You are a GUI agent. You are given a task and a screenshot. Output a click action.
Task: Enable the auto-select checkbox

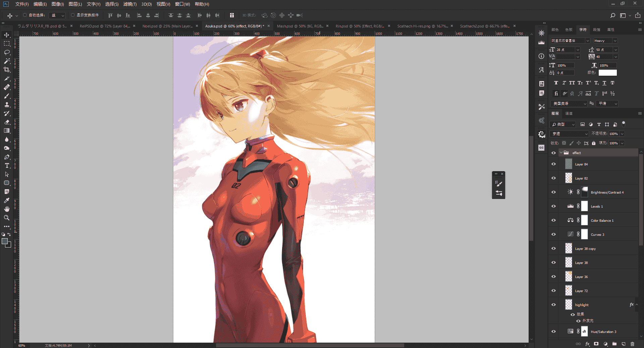tap(25, 15)
